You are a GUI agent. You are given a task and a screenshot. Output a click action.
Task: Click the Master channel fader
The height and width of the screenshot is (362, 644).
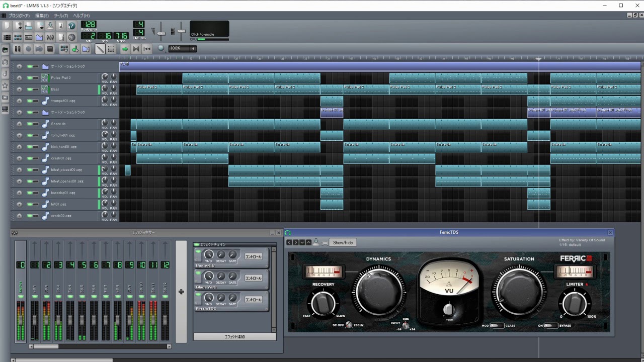pos(21,319)
